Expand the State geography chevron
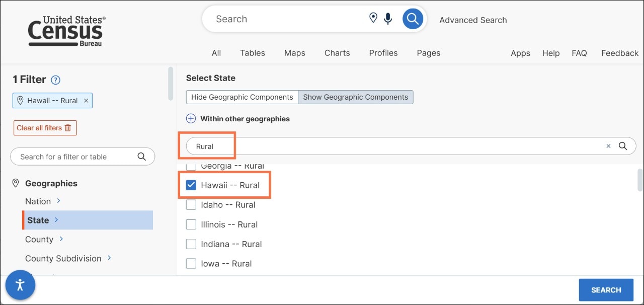 pyautogui.click(x=56, y=220)
